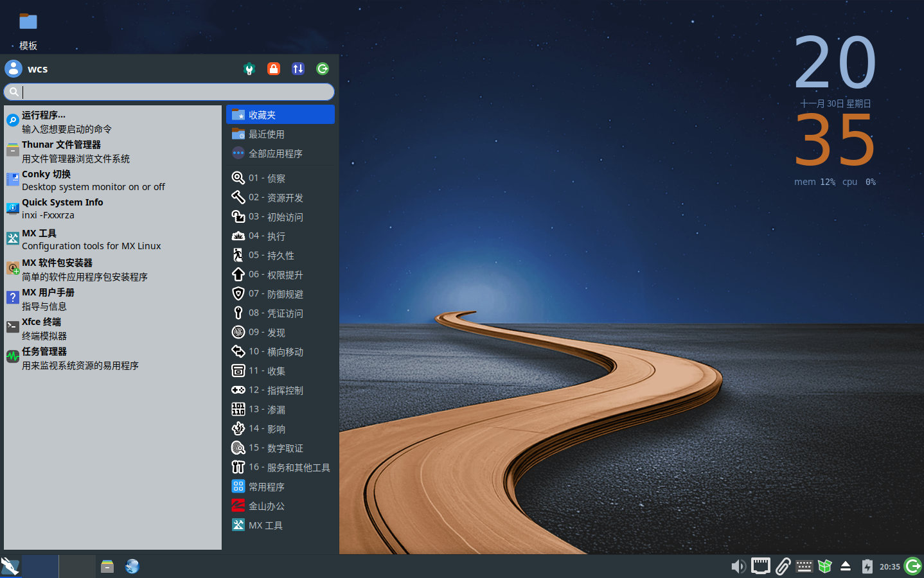Open 任务管理器 task manager

point(112,358)
